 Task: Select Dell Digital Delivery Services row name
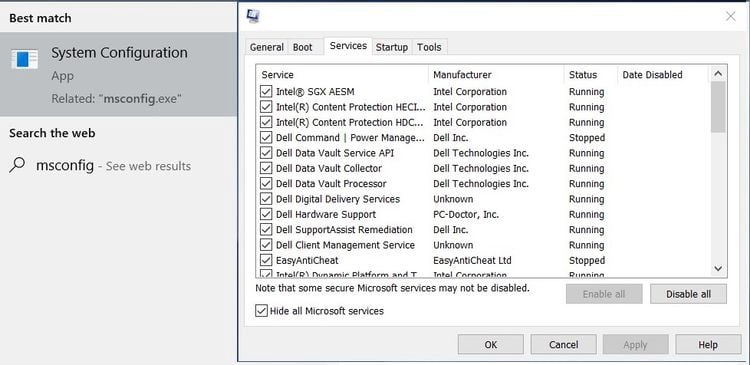pos(338,199)
